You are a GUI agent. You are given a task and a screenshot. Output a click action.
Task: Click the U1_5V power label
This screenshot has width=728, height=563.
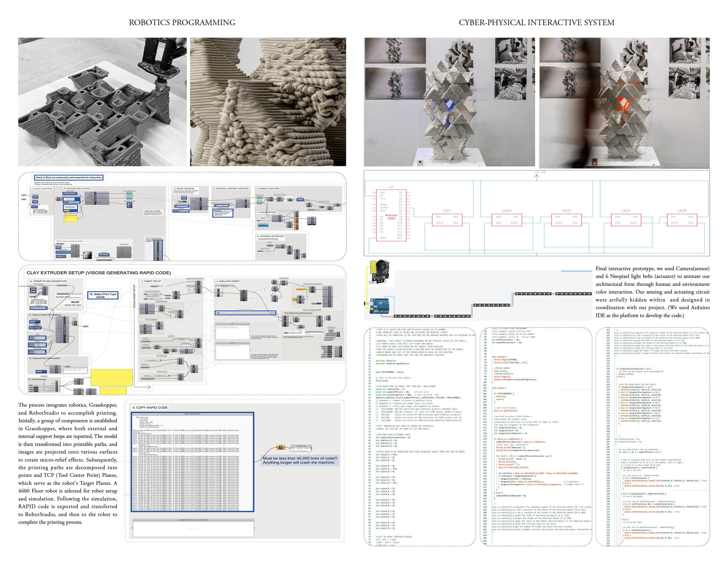[x=540, y=172]
